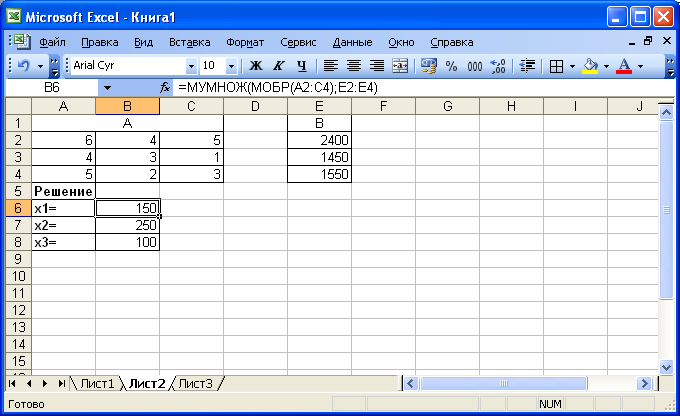680x416 pixels.
Task: Center cell text horizontally
Action: tap(354, 66)
